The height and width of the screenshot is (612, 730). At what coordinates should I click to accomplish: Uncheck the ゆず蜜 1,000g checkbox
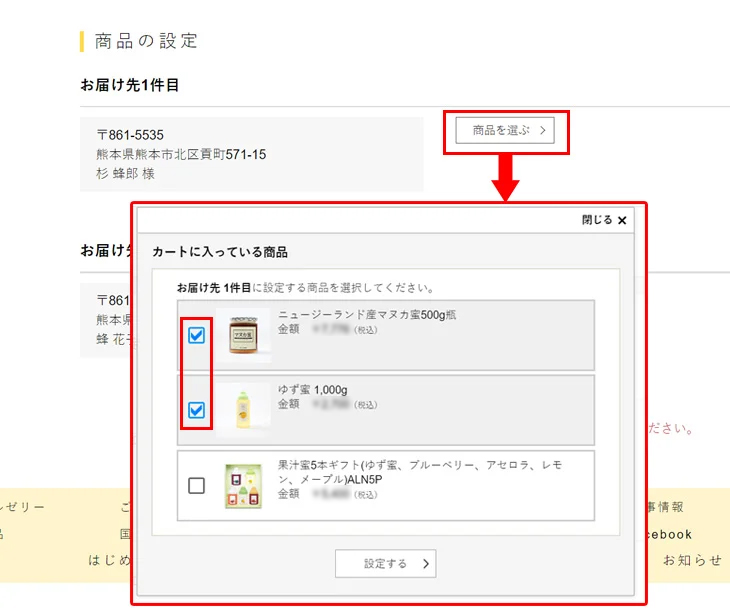pyautogui.click(x=197, y=410)
